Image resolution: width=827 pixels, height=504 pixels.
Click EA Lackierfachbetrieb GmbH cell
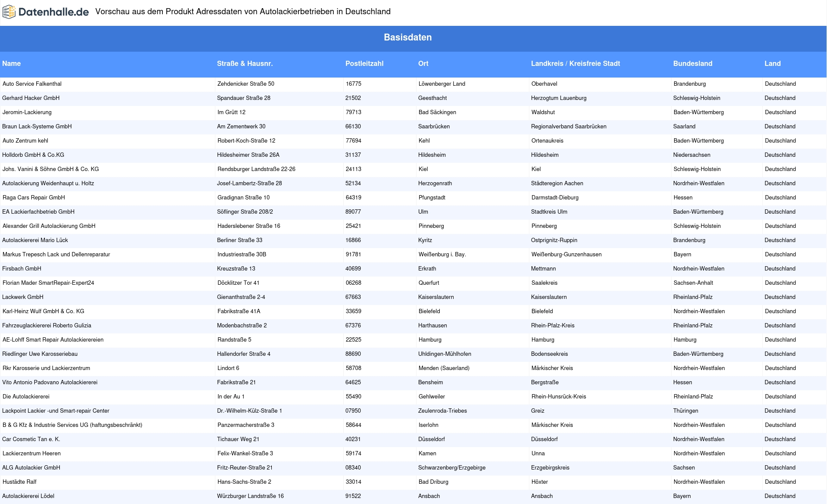click(x=38, y=212)
